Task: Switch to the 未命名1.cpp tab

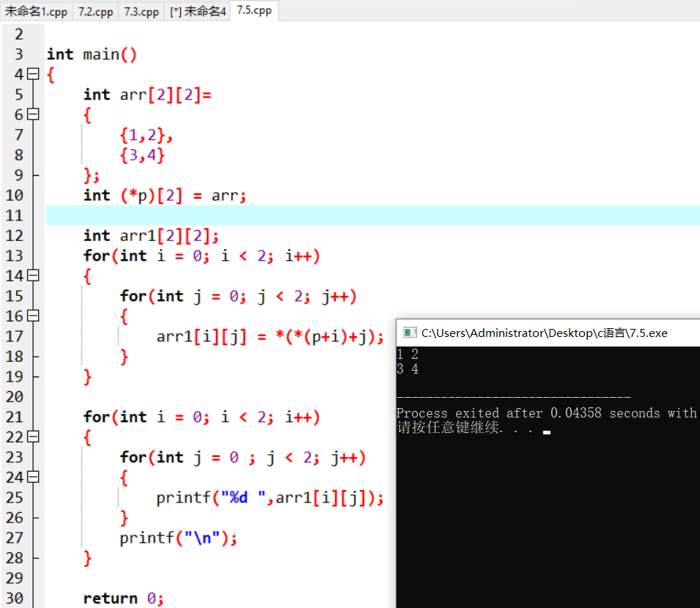Action: [36, 11]
